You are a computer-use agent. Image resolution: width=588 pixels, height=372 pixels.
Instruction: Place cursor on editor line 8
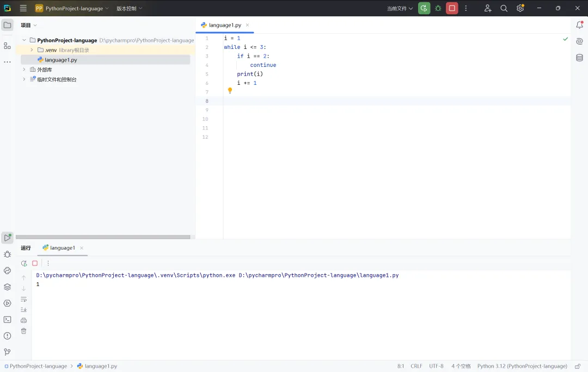397,101
